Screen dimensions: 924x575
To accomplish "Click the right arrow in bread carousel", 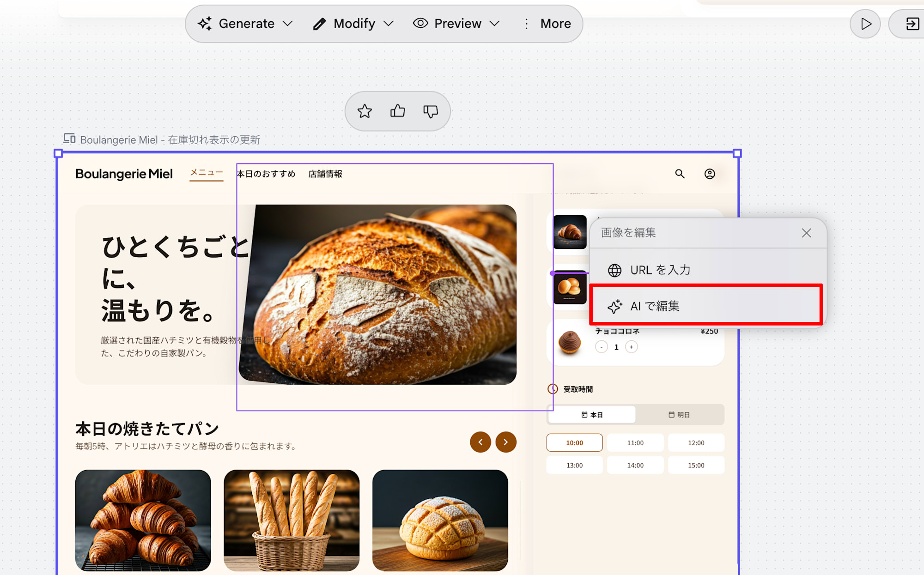I will 505,442.
